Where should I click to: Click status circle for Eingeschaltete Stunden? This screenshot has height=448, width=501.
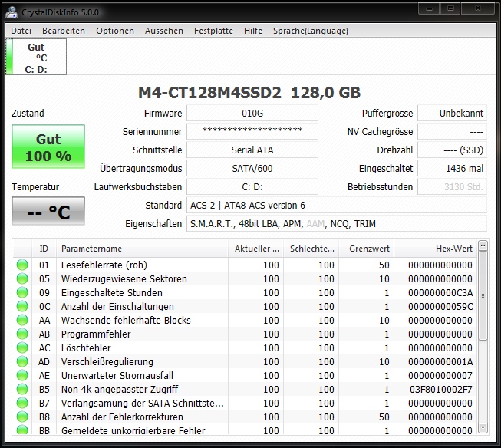pyautogui.click(x=22, y=292)
